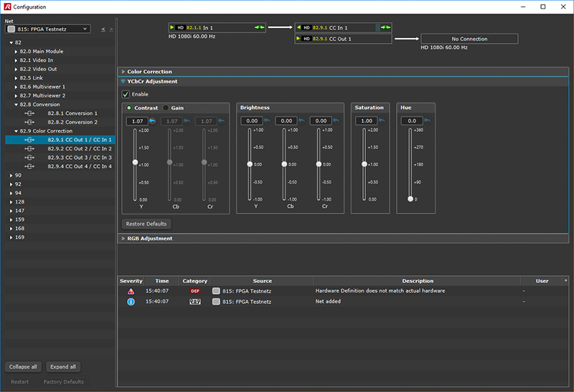Click the Factory Defaults button
The height and width of the screenshot is (392, 574).
(64, 382)
